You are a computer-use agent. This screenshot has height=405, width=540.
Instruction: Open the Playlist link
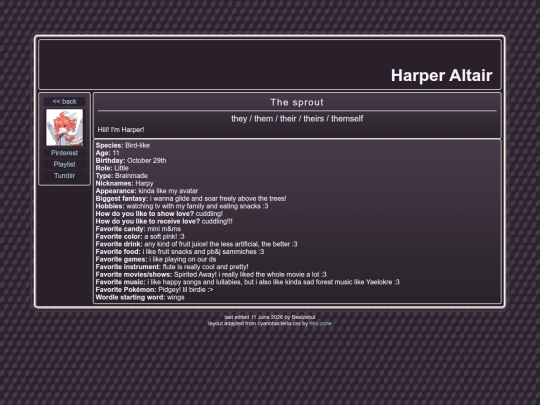[x=64, y=164]
